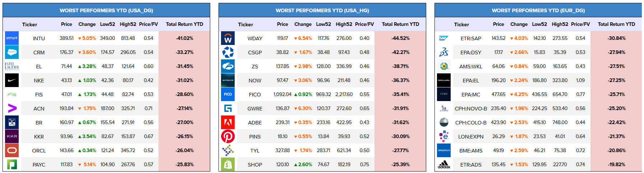The width and height of the screenshot is (644, 173).
Task: Click the Workday logo icon
Action: [x=228, y=38]
